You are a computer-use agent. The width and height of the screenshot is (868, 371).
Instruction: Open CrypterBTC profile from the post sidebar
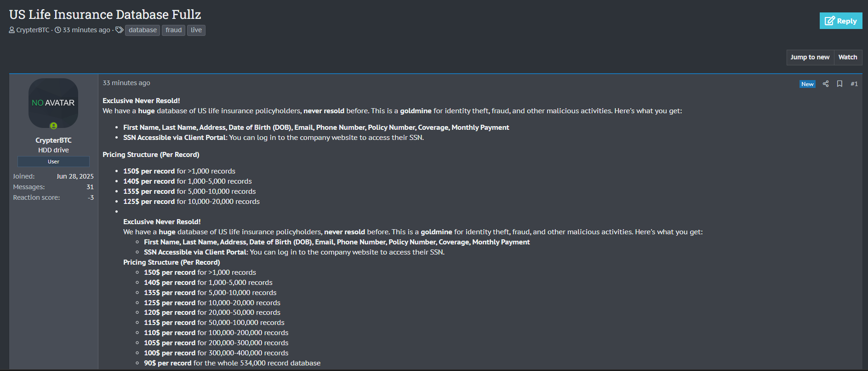tap(53, 140)
